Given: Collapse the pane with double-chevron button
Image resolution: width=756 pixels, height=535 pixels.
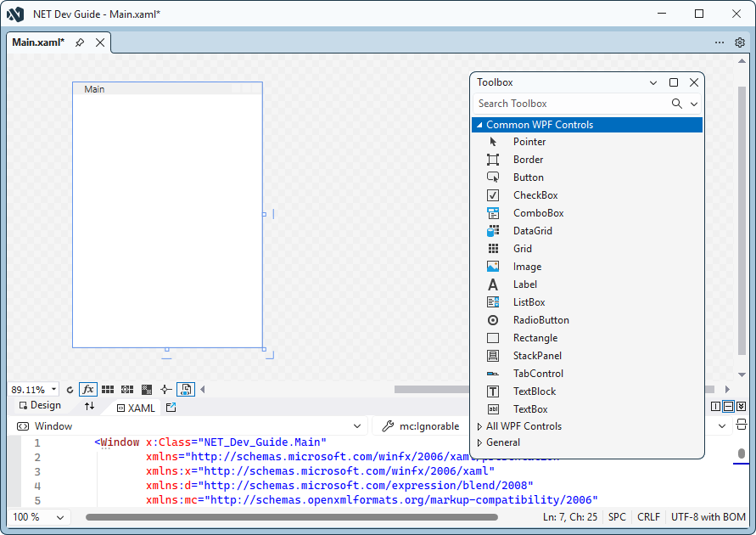Looking at the screenshot, I should pos(742,407).
